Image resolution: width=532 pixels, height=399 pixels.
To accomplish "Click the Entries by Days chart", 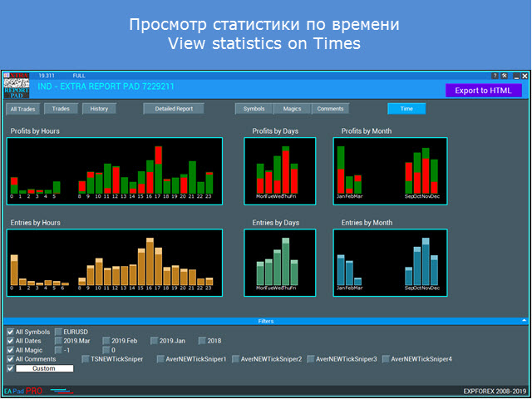I will [x=280, y=263].
